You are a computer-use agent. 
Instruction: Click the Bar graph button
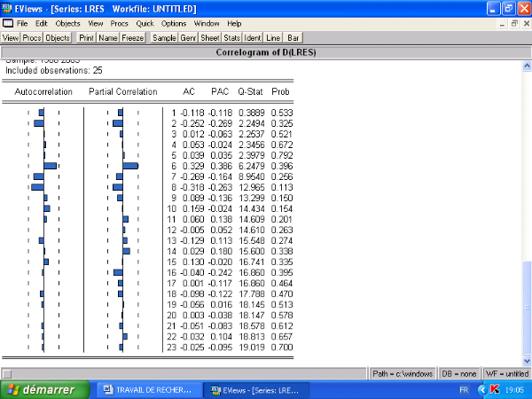click(293, 37)
